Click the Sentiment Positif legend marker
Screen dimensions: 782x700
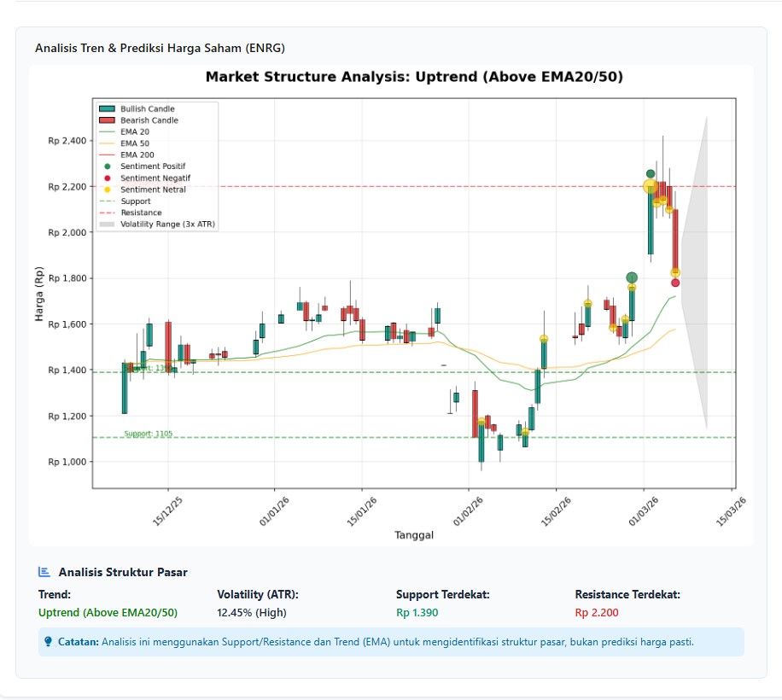108,166
